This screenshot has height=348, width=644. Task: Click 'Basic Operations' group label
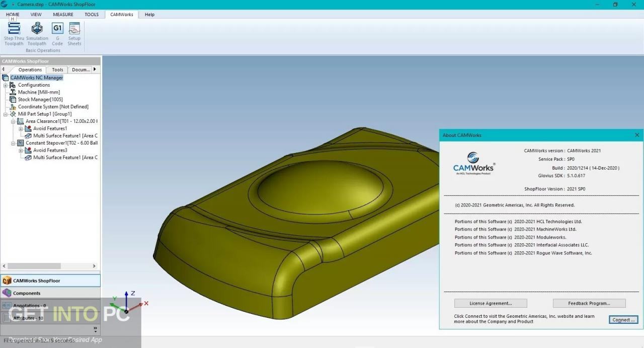click(43, 50)
